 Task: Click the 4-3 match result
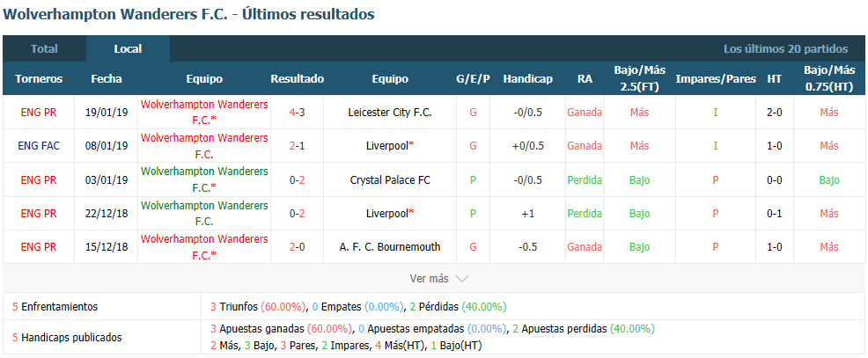pyautogui.click(x=297, y=113)
